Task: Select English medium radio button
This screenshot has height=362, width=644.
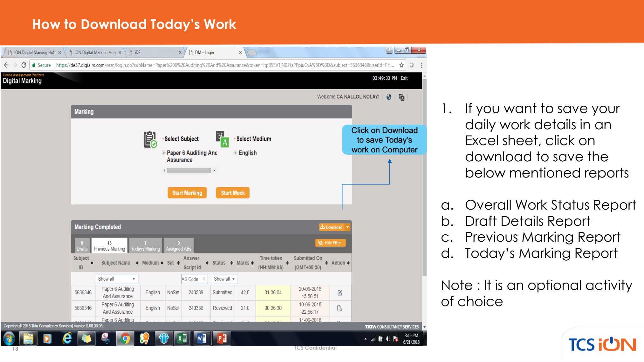Action: (x=235, y=153)
